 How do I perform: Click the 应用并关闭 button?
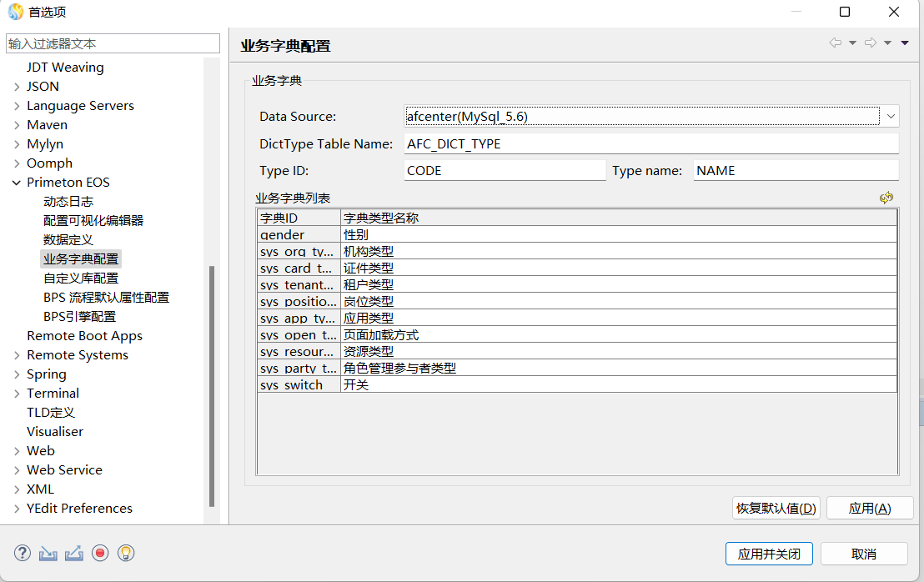(769, 554)
